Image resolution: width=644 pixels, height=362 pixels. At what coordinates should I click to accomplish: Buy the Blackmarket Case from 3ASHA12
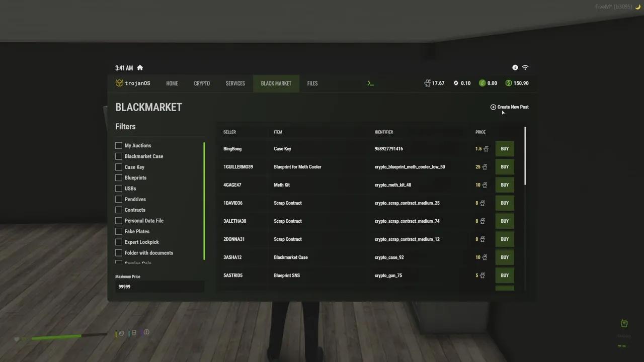click(505, 257)
